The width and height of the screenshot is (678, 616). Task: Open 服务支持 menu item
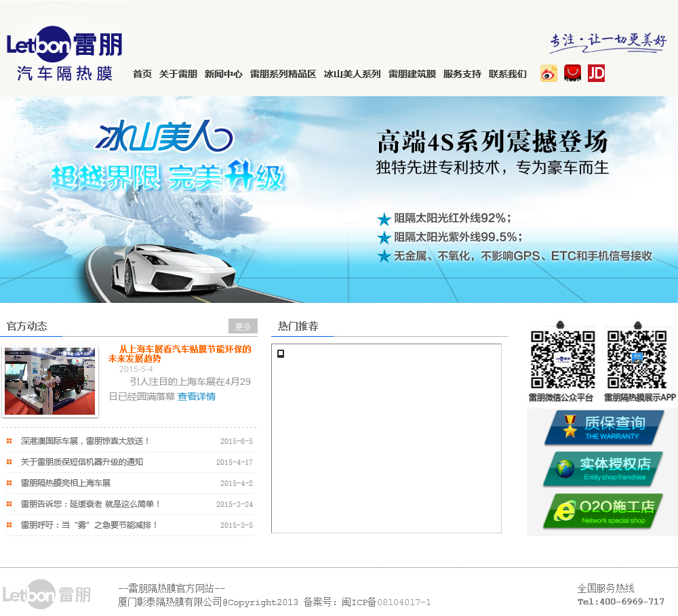tap(462, 74)
